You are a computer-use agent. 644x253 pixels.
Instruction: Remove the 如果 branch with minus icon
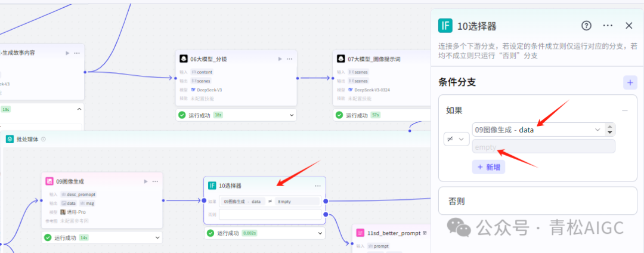click(x=625, y=110)
